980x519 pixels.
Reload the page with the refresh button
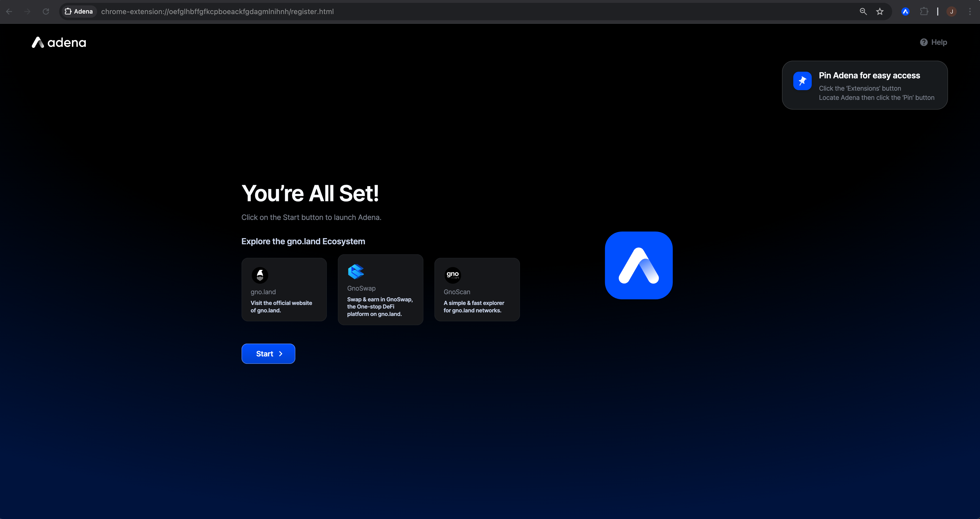46,12
